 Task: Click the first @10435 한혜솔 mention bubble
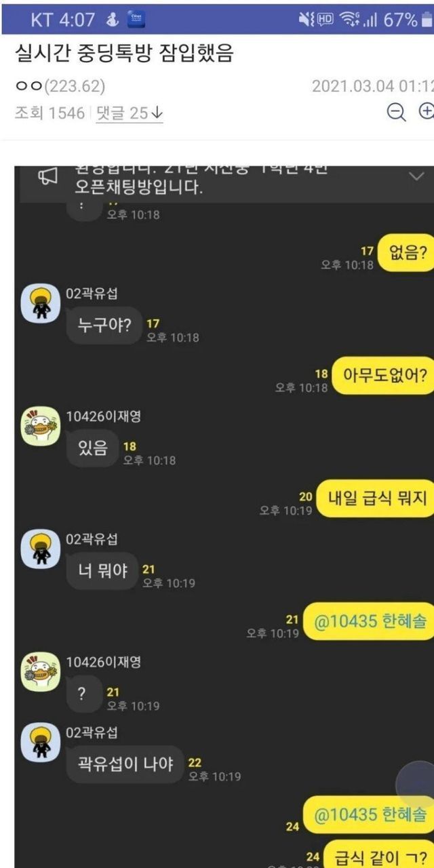[x=368, y=621]
